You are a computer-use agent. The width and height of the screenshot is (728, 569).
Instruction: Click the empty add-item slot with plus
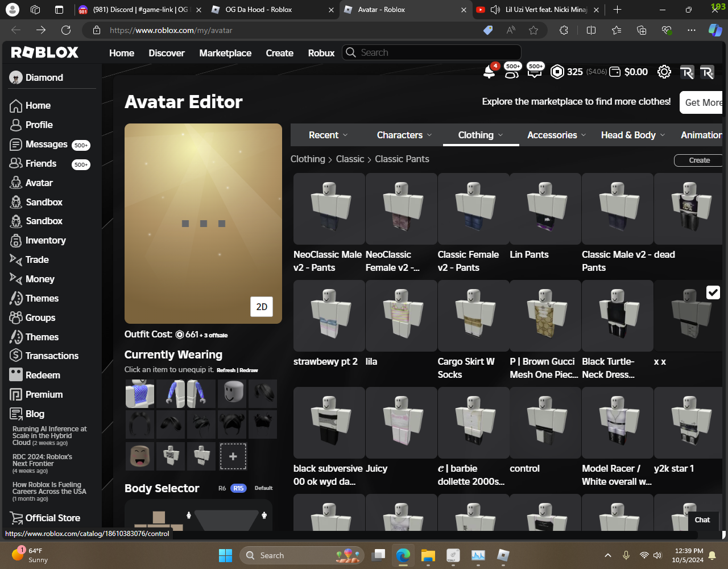click(x=233, y=456)
